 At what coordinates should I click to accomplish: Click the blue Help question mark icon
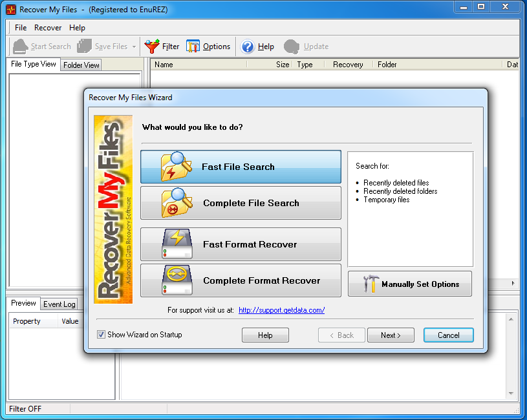[x=248, y=47]
